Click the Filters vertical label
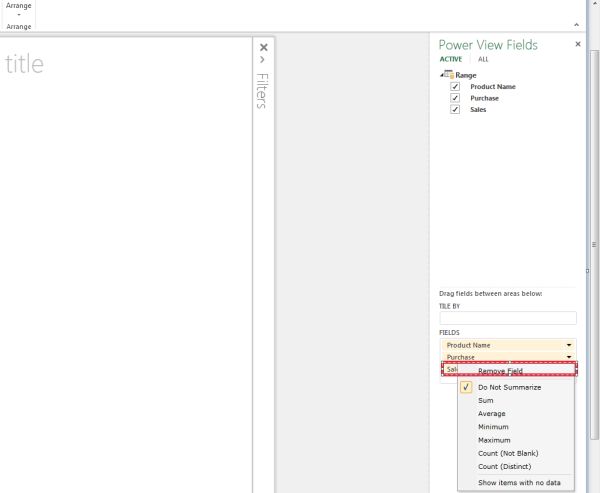The height and width of the screenshot is (493, 600). coord(262,91)
